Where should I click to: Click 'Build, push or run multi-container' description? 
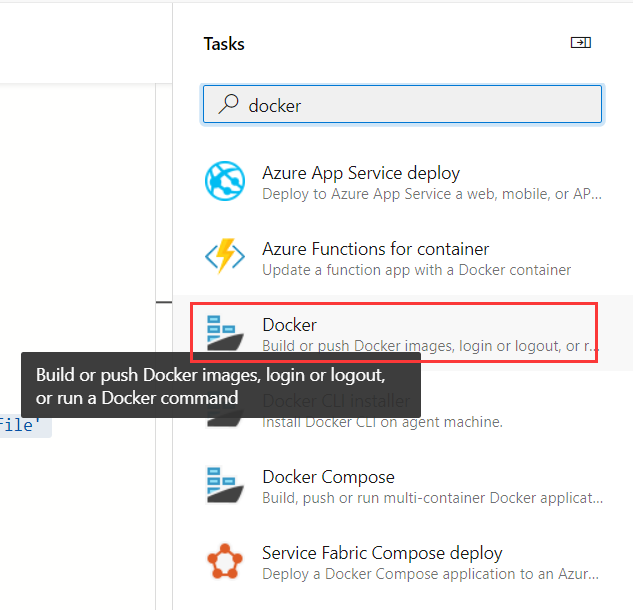tap(432, 498)
